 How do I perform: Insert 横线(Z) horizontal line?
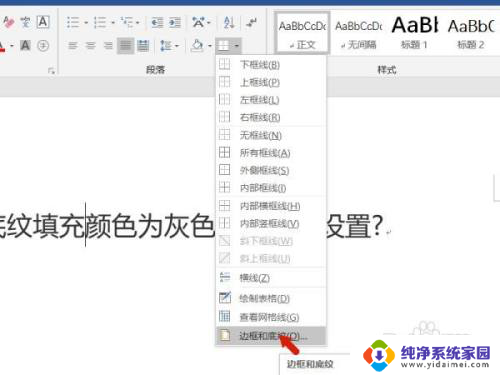(x=271, y=278)
